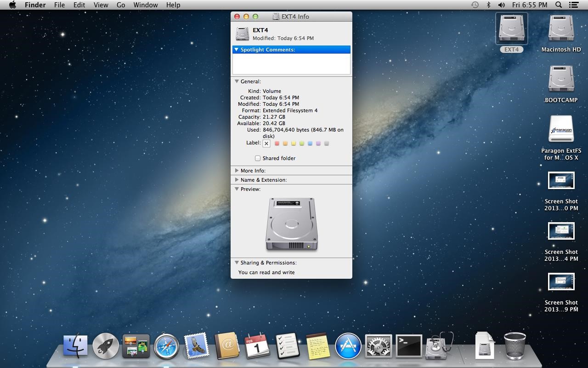Open Disk Utility in the Dock
Image resolution: width=588 pixels, height=368 pixels.
click(439, 346)
